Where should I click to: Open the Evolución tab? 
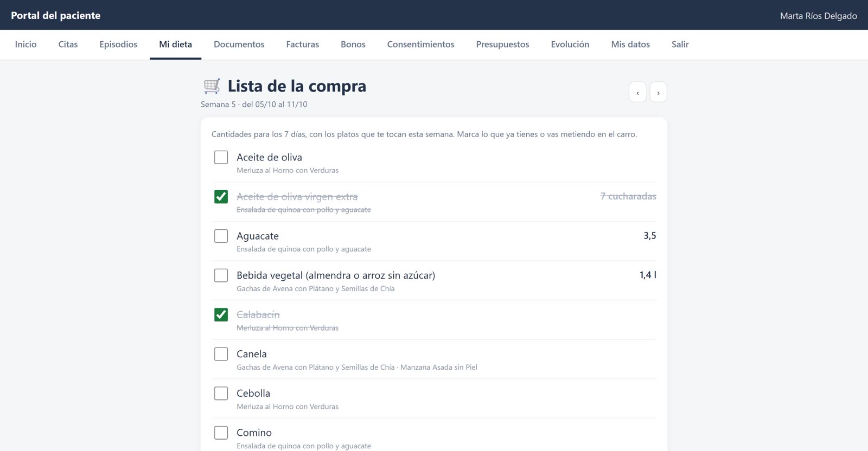tap(570, 44)
